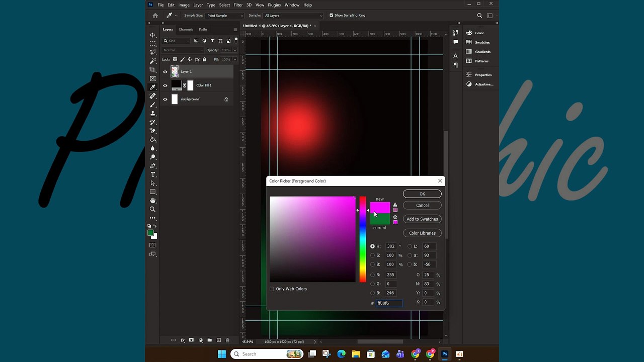This screenshot has width=644, height=362.
Task: Click the new adjustment layer icon
Action: [x=200, y=340]
